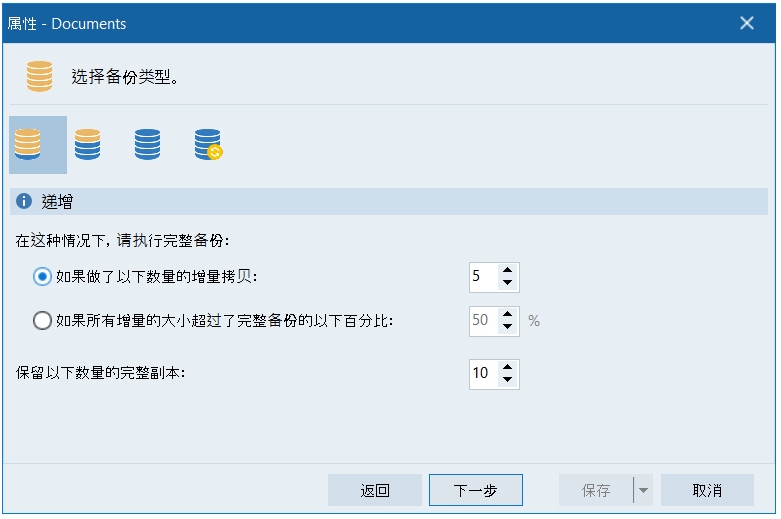
Task: Click the 返回 button
Action: 375,491
